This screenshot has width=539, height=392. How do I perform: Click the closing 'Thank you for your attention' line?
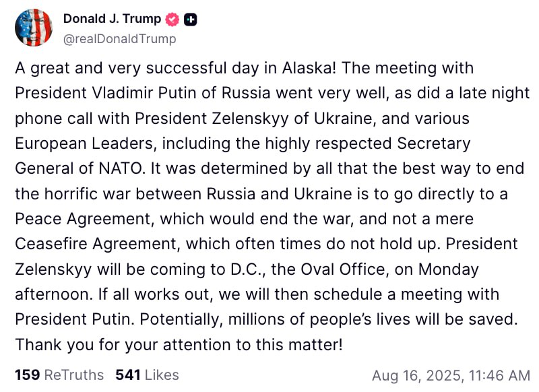click(x=179, y=344)
